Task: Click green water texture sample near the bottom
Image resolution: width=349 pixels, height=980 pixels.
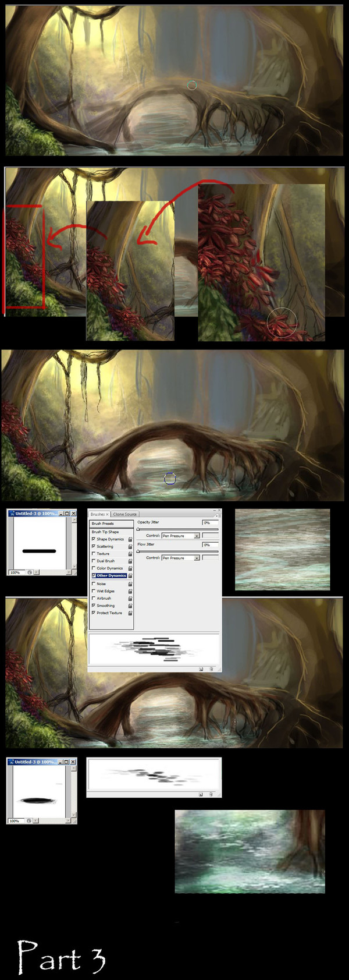Action: click(x=250, y=851)
